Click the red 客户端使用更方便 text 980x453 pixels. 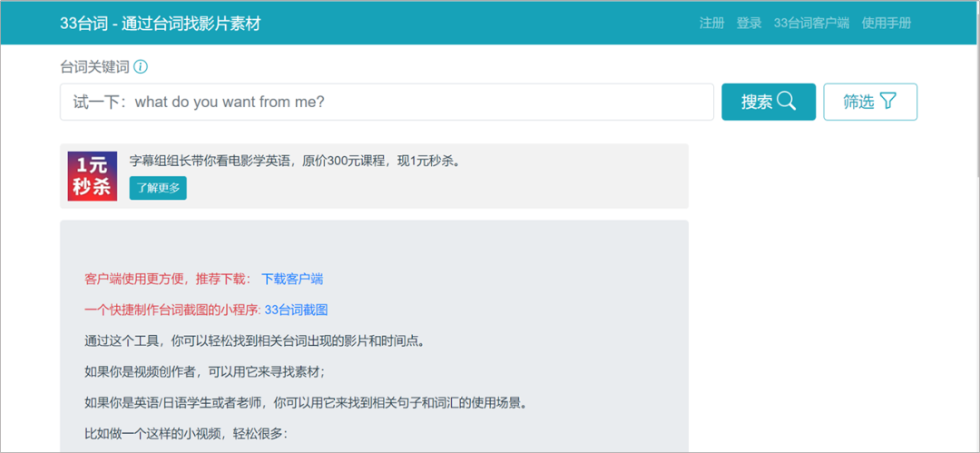[167, 279]
